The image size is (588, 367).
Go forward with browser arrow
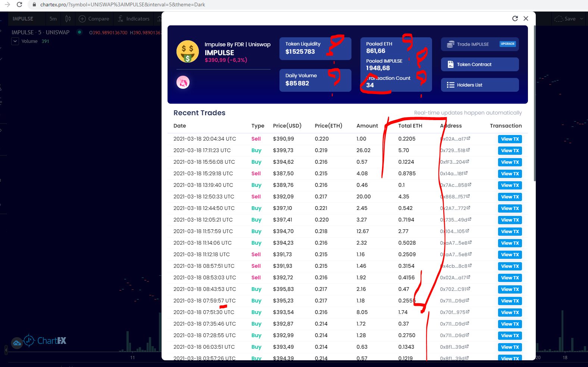click(7, 4)
